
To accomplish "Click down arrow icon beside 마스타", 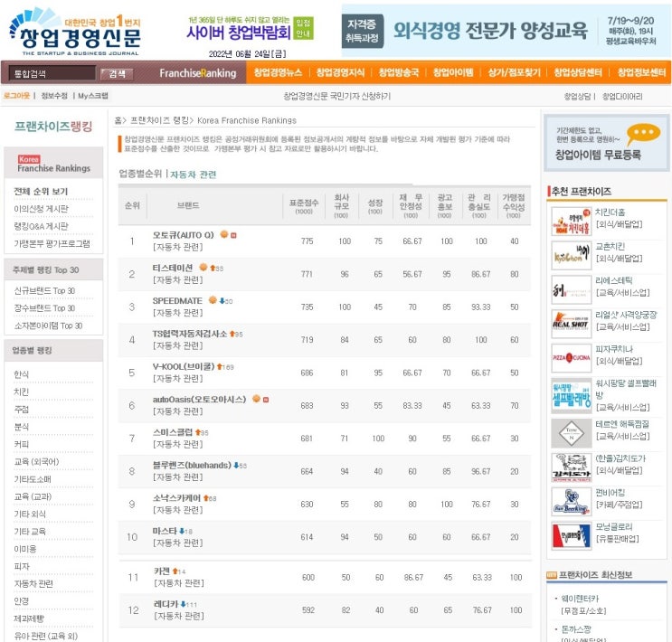I will pyautogui.click(x=182, y=531).
